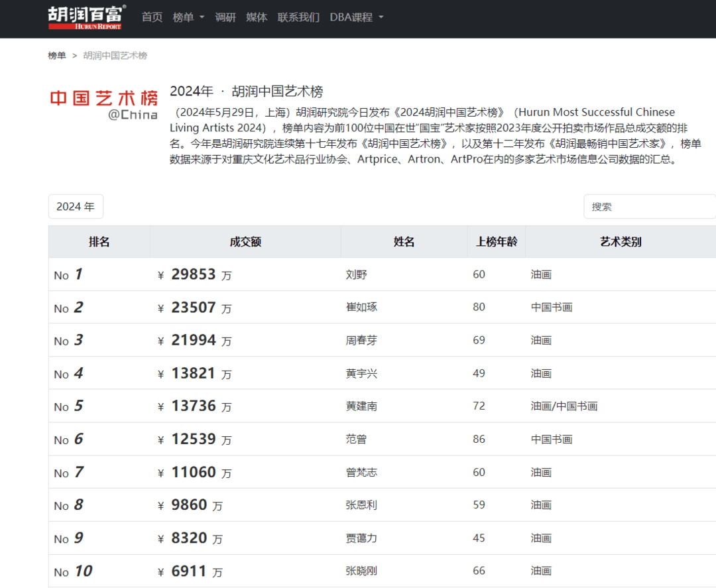The height and width of the screenshot is (588, 716).
Task: Sort the table by 成交额 column
Action: coord(245,241)
